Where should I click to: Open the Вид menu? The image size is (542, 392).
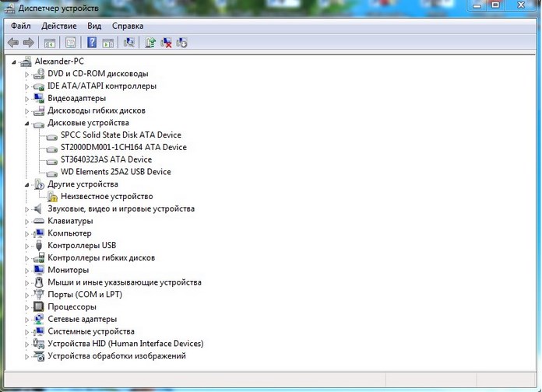pos(94,26)
